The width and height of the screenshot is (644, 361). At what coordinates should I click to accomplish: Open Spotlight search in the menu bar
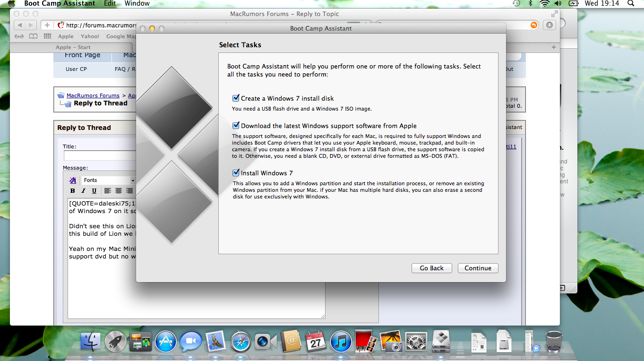630,3
